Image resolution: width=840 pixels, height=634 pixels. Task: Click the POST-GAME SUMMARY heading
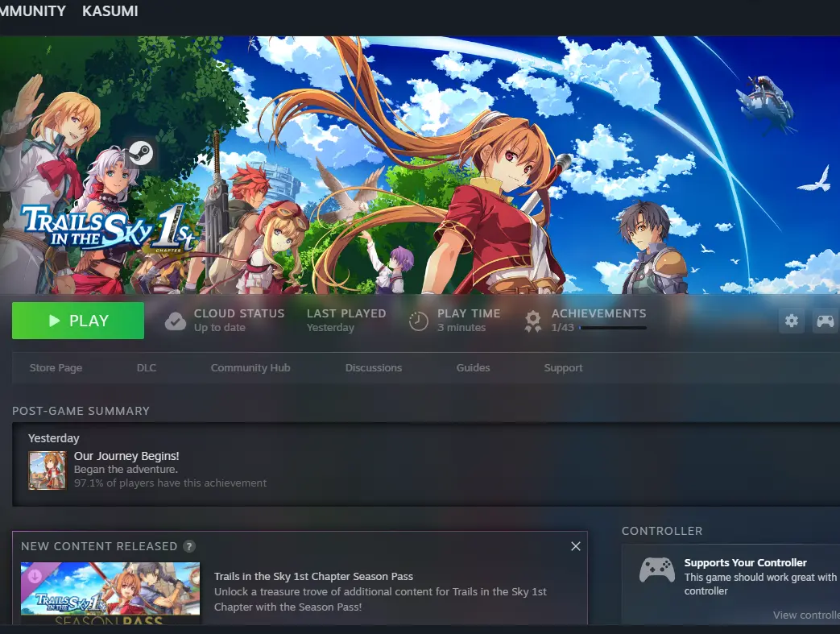(81, 411)
